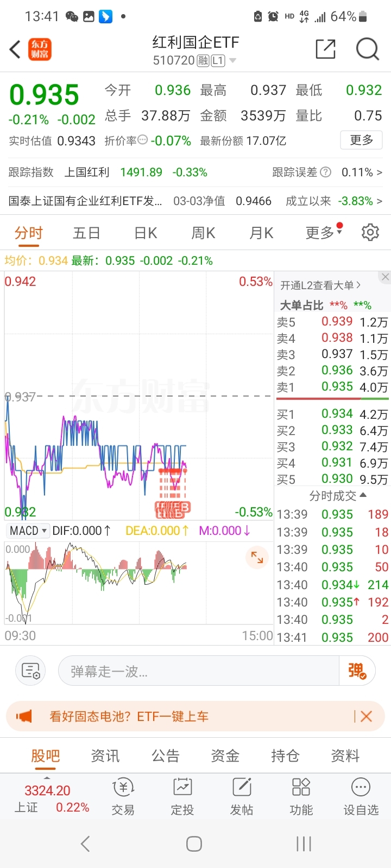Switch to the 日K chart tab

(x=146, y=233)
